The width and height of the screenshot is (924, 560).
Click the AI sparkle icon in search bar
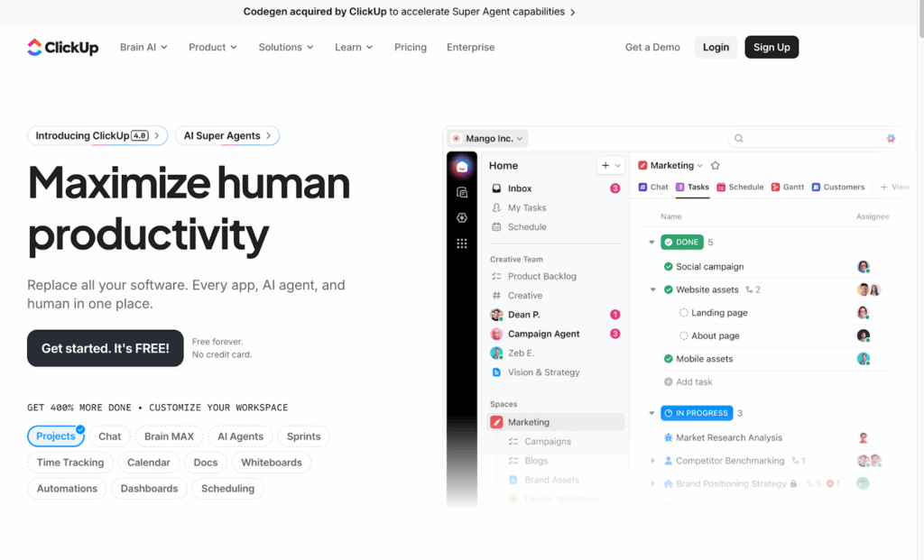891,139
